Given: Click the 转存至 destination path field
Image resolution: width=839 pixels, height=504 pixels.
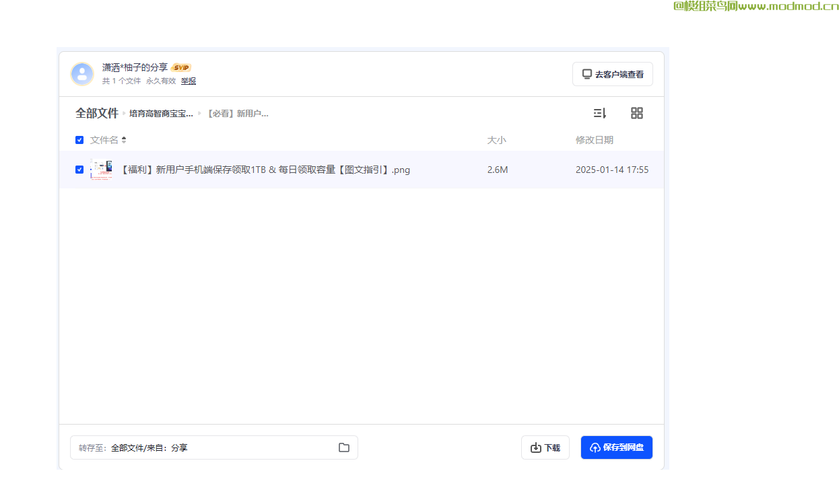Looking at the screenshot, I should (214, 447).
